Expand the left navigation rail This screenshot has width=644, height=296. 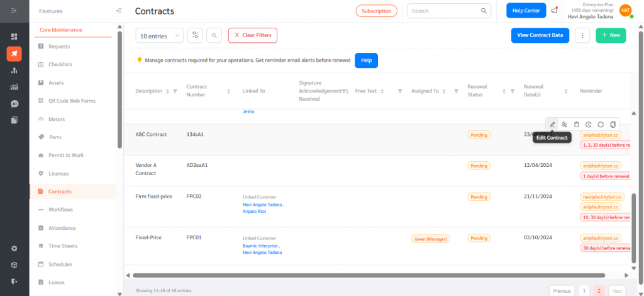click(x=14, y=11)
